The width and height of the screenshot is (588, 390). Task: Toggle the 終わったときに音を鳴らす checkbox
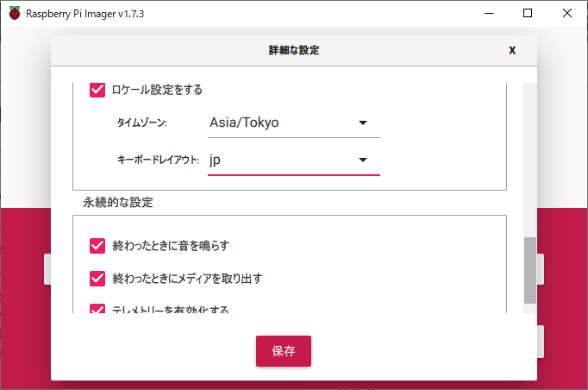pyautogui.click(x=97, y=246)
